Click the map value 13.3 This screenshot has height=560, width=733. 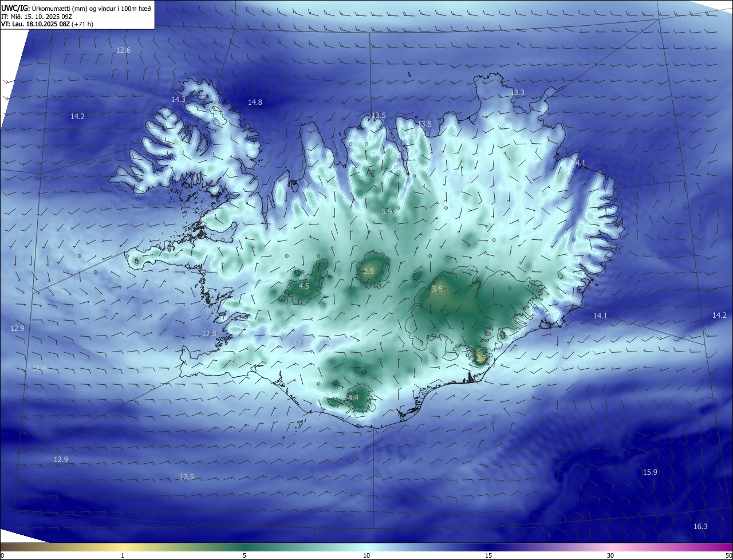pos(517,93)
